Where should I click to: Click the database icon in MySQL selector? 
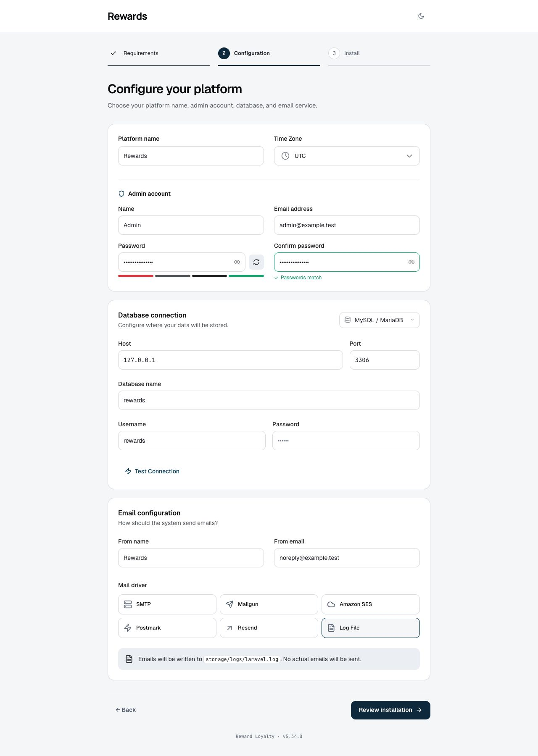tap(348, 320)
